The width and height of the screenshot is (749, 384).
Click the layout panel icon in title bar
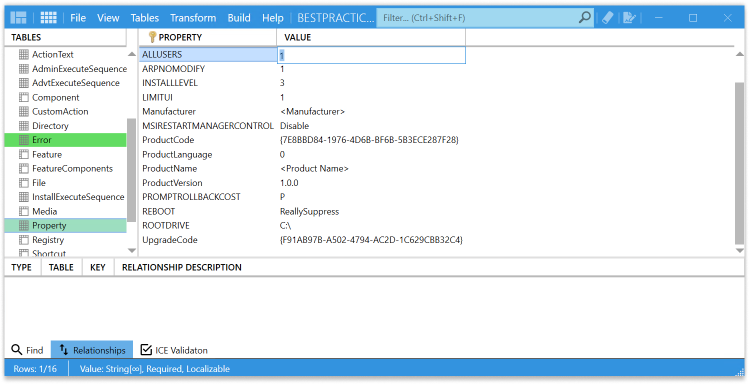(x=19, y=18)
